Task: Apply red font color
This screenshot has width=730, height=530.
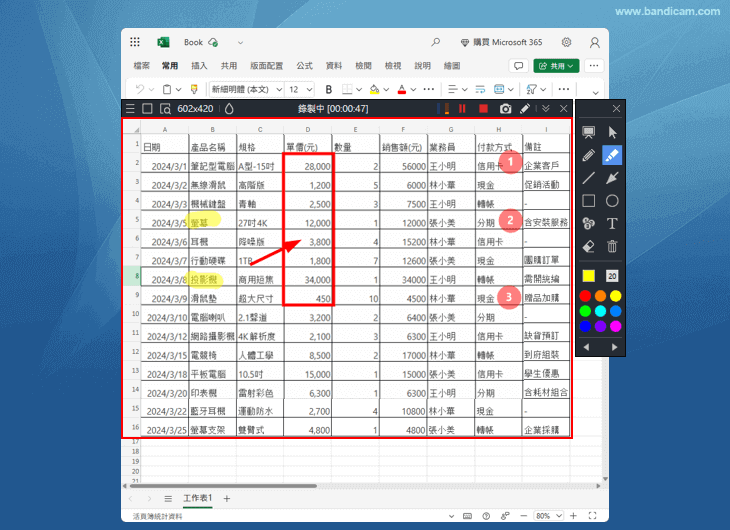Action: click(402, 89)
